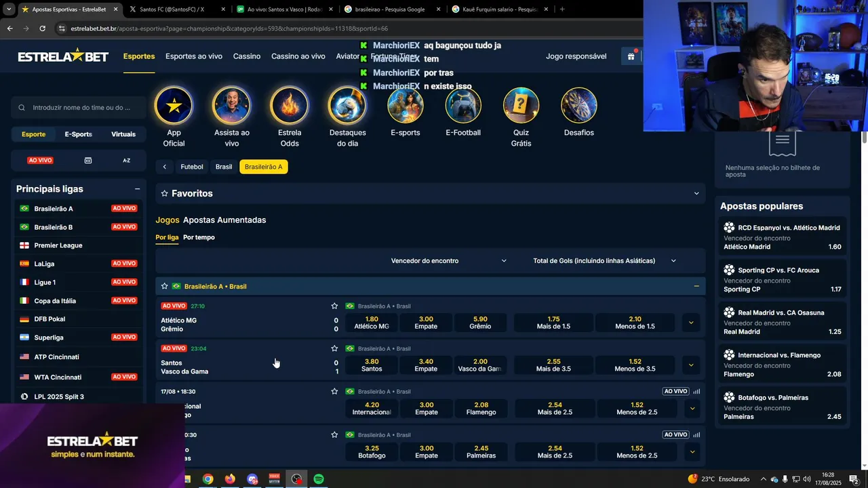The image size is (868, 488).
Task: Pick Menos de 3.5 at 1.52
Action: coord(635,365)
